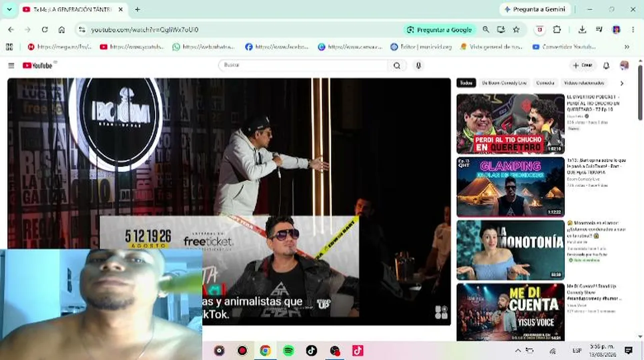Open Chrome downloads
This screenshot has height=360, width=644.
tap(582, 29)
